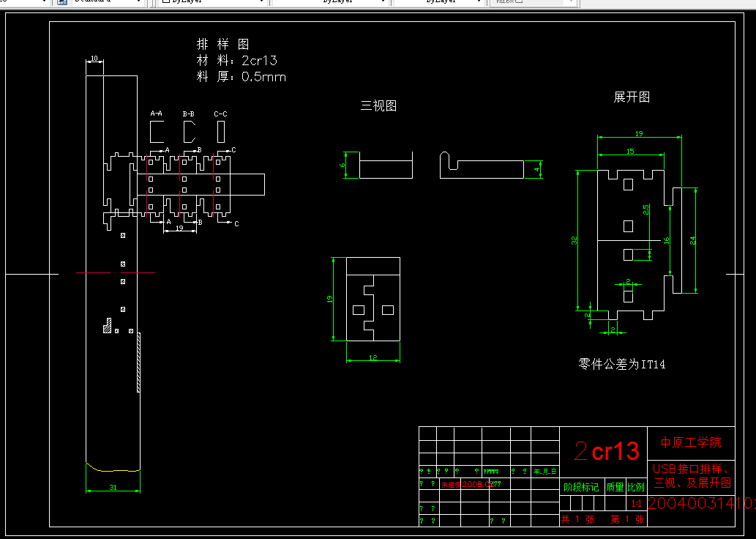Image resolution: width=756 pixels, height=539 pixels.
Task: Select the red 2cr13 text in title block
Action: click(x=607, y=450)
